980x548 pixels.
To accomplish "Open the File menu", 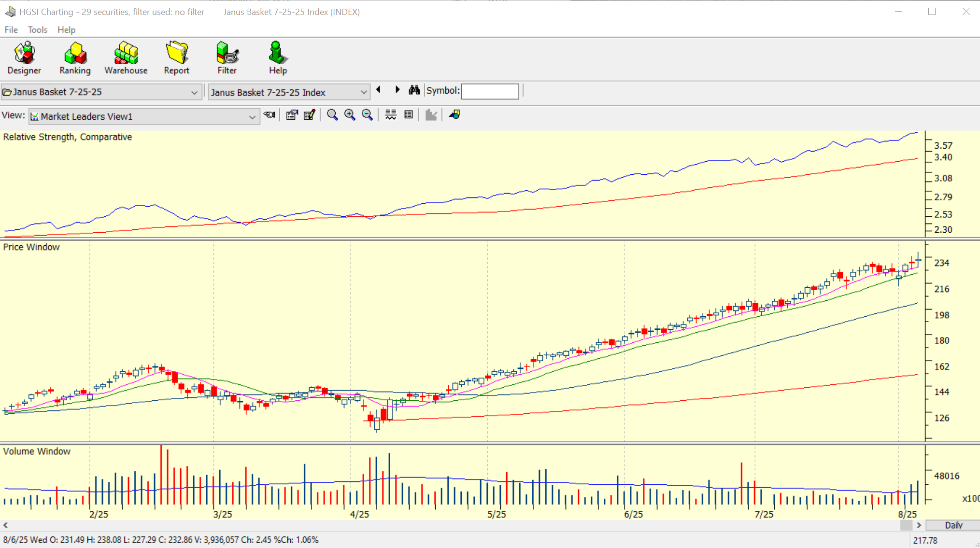I will point(11,30).
